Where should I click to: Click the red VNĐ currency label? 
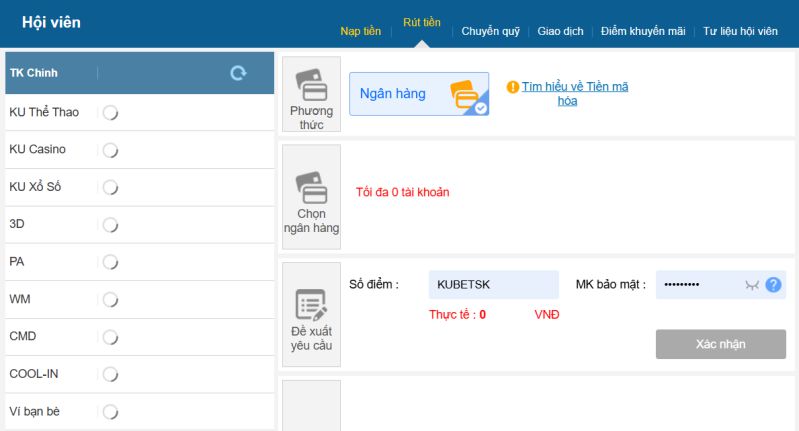[x=547, y=314]
